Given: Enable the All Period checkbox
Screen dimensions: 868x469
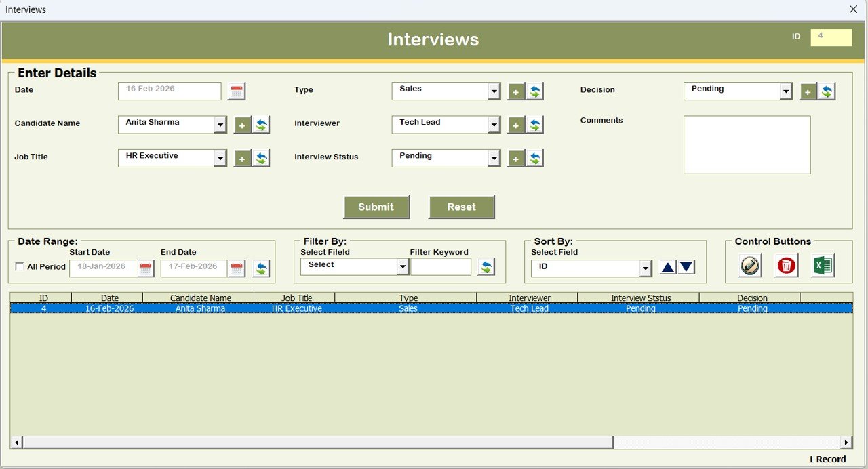Looking at the screenshot, I should coord(20,267).
